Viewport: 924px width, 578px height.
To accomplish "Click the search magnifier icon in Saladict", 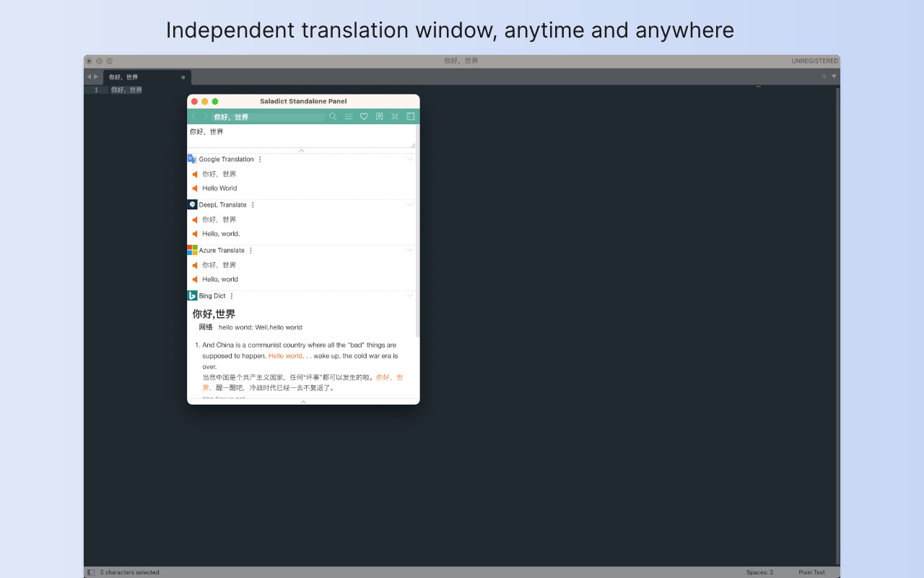I will 333,116.
